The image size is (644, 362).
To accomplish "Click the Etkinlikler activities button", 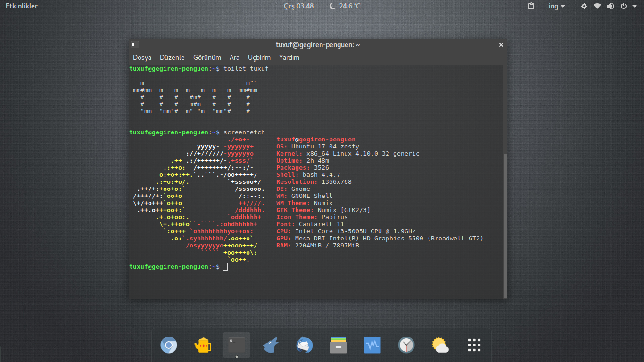I will click(22, 6).
